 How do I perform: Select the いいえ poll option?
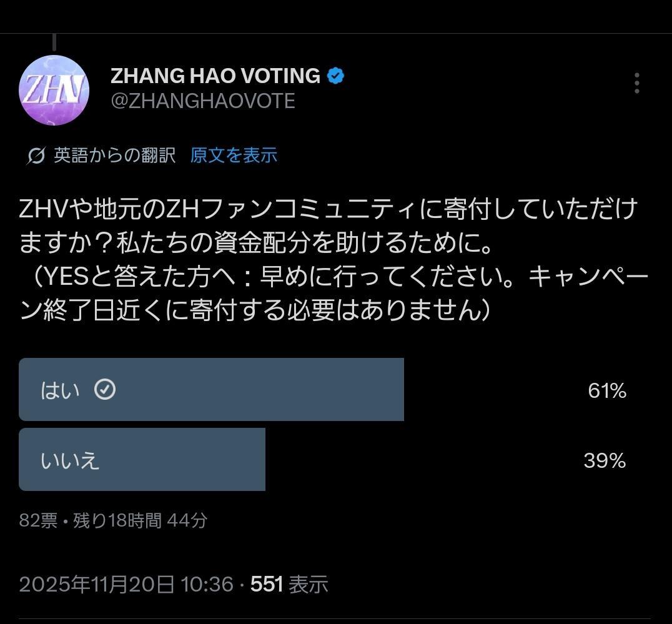coord(70,460)
